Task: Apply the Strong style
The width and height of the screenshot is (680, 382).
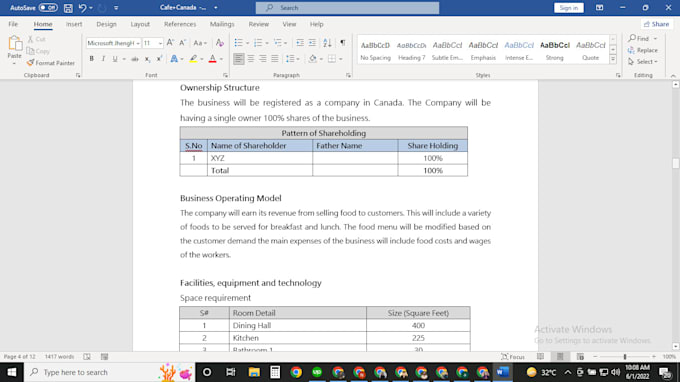Action: coord(555,50)
